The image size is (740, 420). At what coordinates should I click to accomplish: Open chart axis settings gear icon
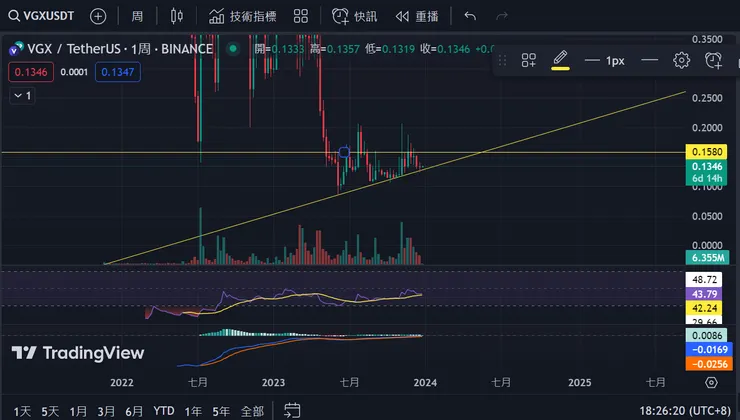pos(711,382)
